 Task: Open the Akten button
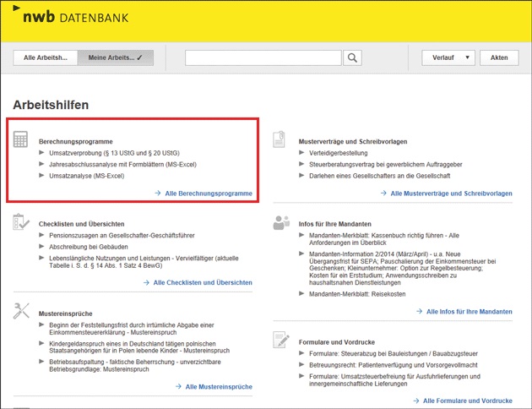coord(499,57)
